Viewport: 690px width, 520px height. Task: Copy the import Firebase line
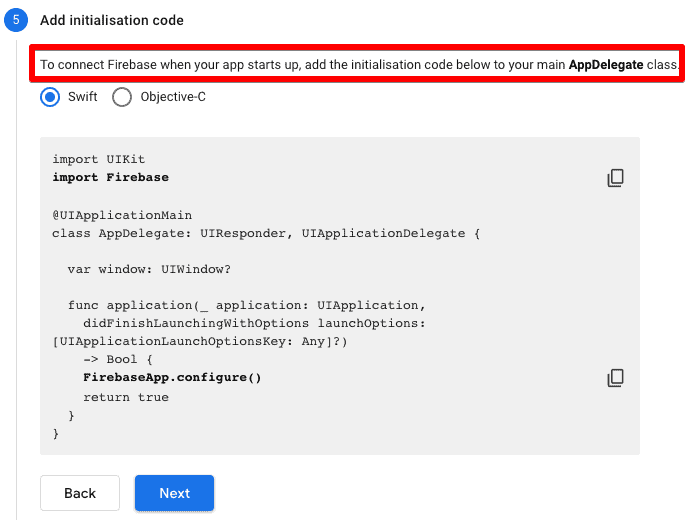coord(615,178)
